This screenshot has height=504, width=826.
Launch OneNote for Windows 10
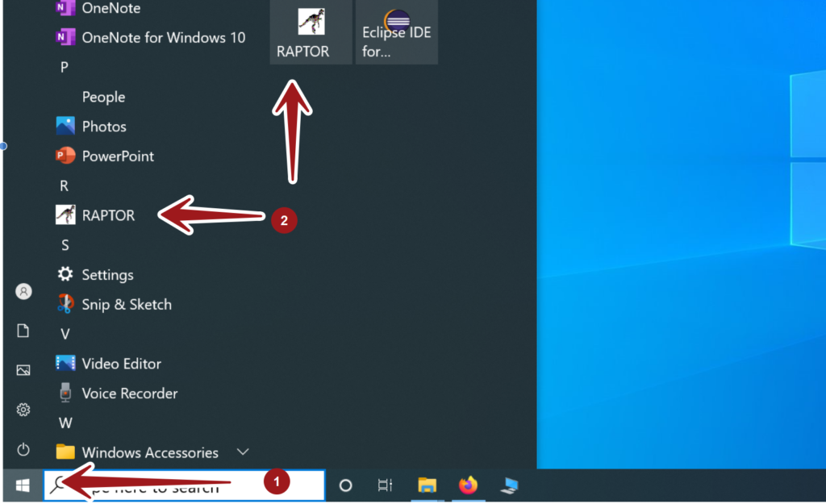161,37
